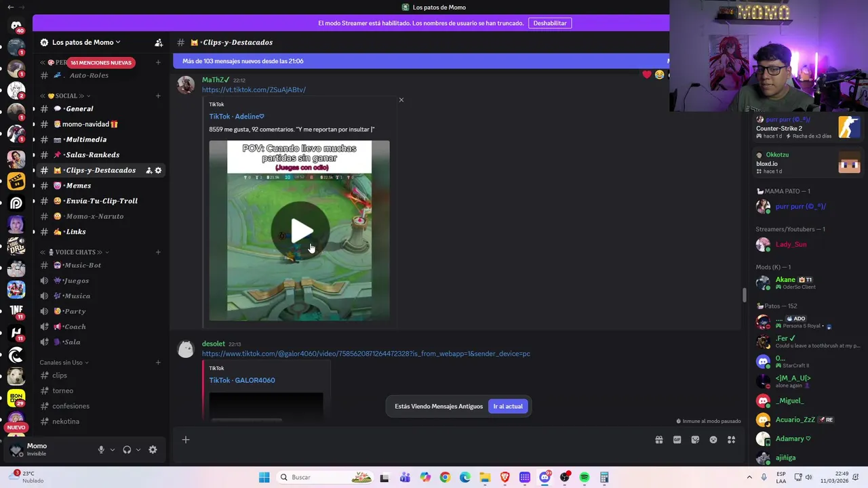
Task: Join the Music-Bot voice channel
Action: coord(101,265)
